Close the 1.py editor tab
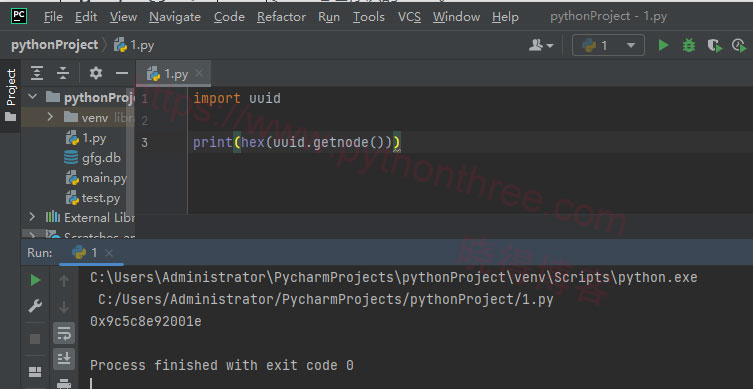Viewport: 753px width, 389px height. pos(199,73)
